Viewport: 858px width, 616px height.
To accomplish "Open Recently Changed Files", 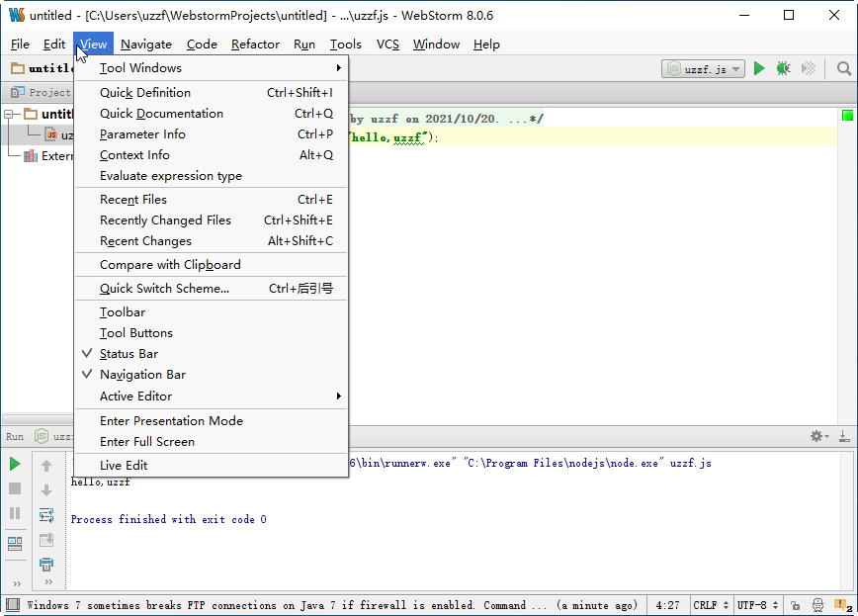I will tap(211, 220).
